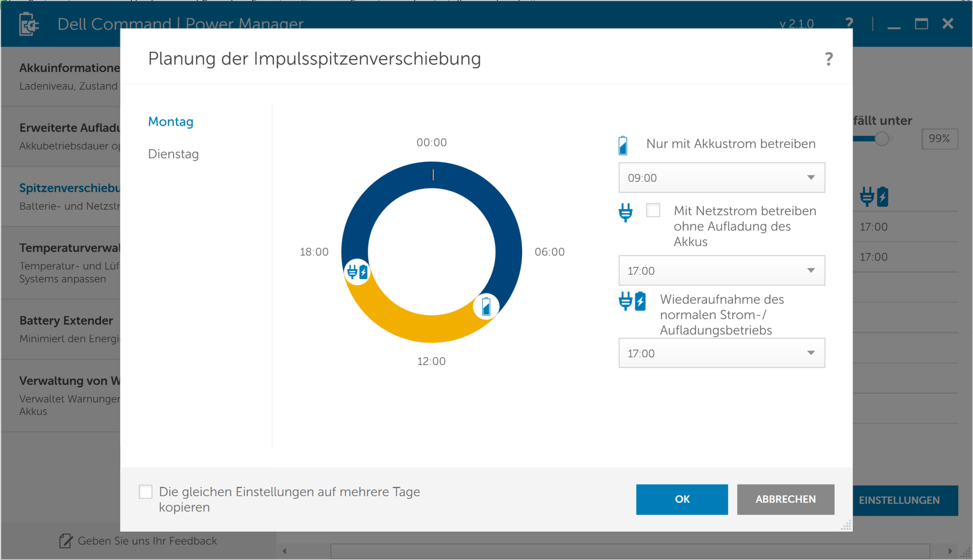The height and width of the screenshot is (560, 973).
Task: Open the 09:00 battery-only time dropdown
Action: pyautogui.click(x=722, y=178)
